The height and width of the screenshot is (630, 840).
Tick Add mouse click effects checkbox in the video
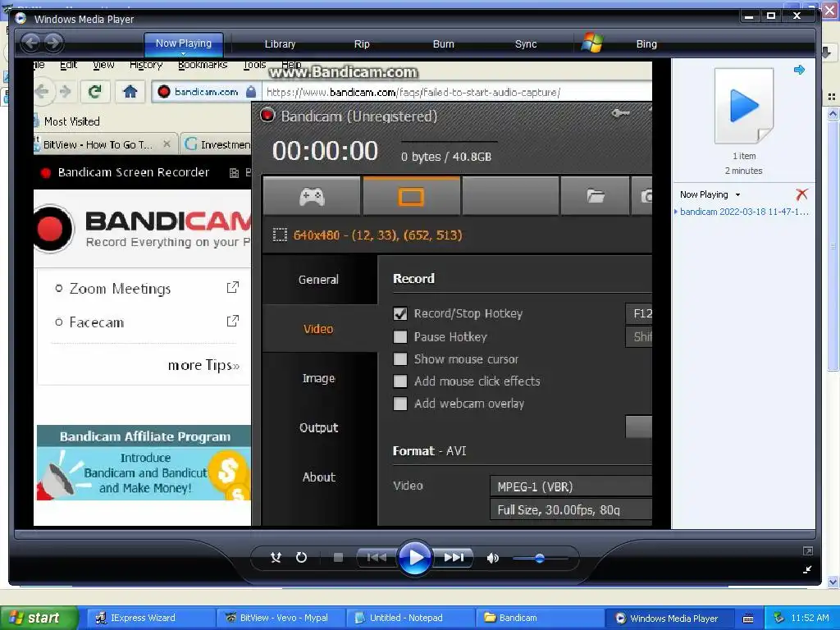[x=400, y=381]
